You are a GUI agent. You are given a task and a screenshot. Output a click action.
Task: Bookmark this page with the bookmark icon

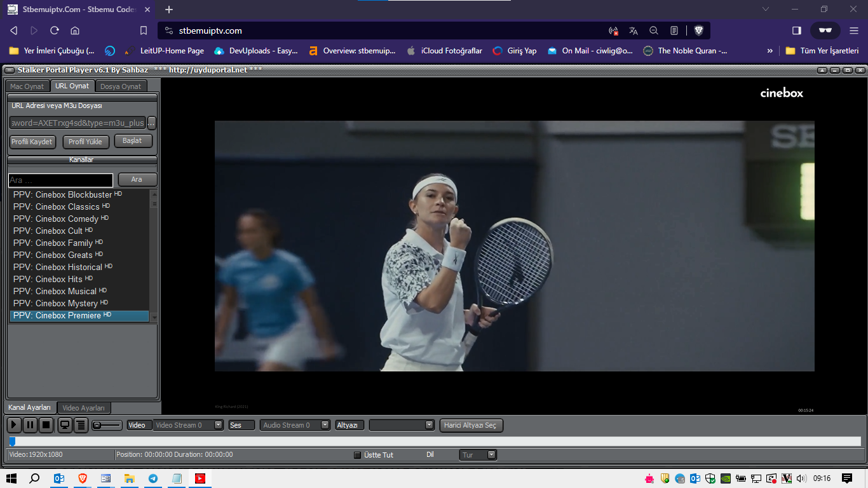click(x=144, y=30)
